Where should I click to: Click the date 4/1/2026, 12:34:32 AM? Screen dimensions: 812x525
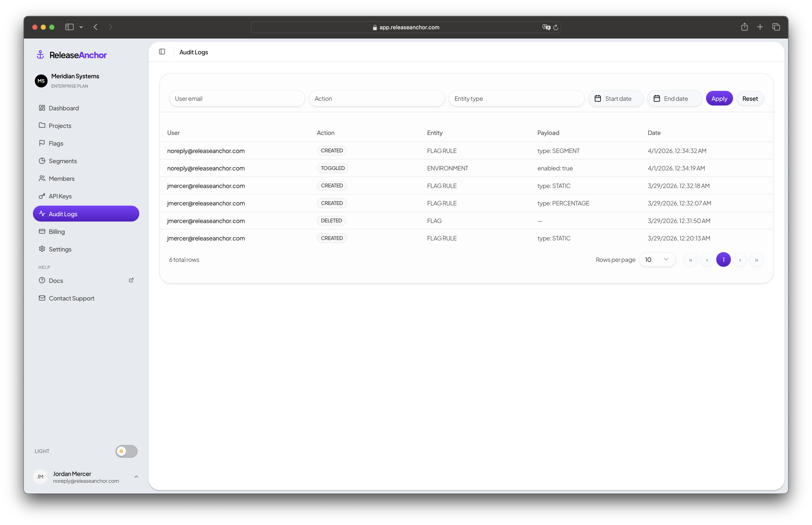point(677,151)
